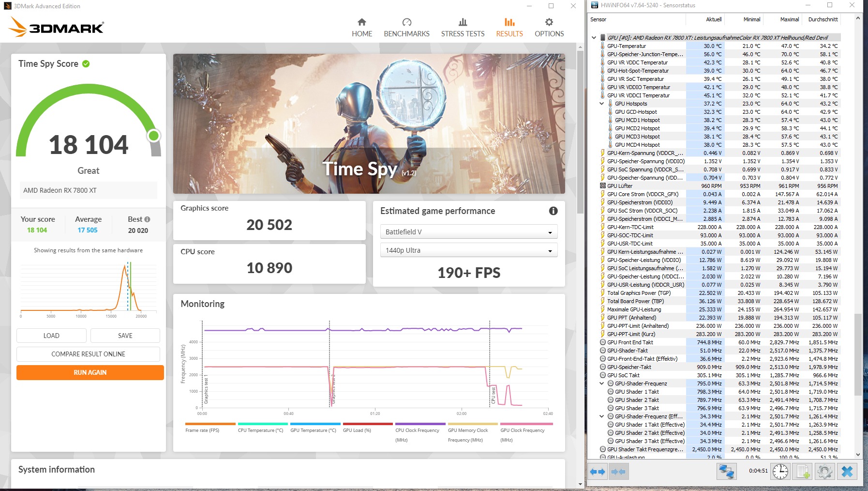Open the network monitors icon in HWiNFO

(726, 472)
